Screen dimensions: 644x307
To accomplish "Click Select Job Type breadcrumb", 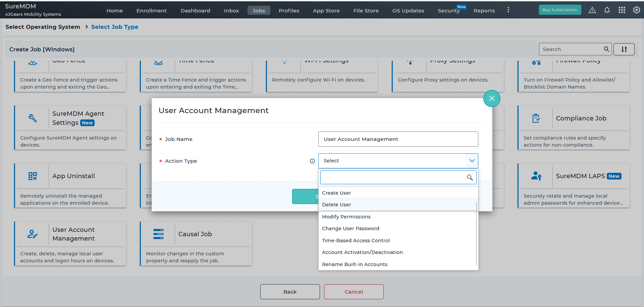I will click(x=115, y=27).
